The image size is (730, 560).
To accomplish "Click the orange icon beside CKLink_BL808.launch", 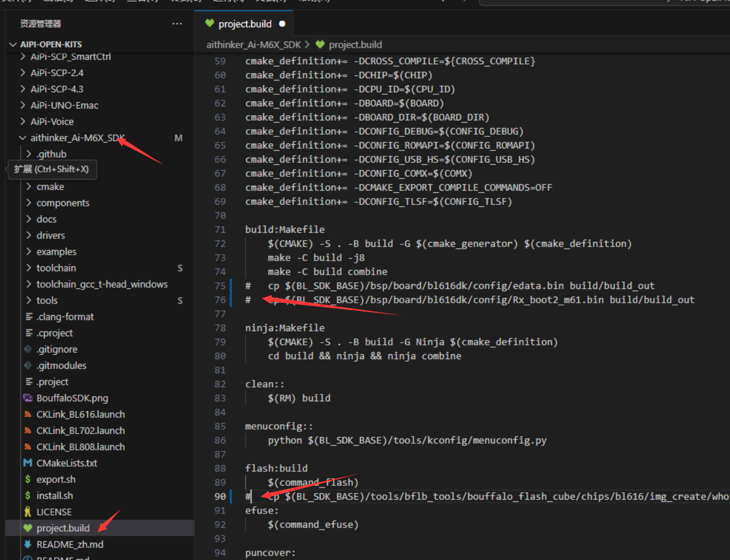I will [28, 447].
